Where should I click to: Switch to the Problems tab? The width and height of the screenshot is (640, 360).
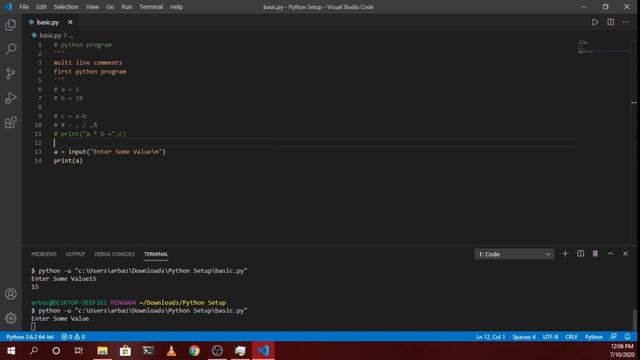pos(44,254)
